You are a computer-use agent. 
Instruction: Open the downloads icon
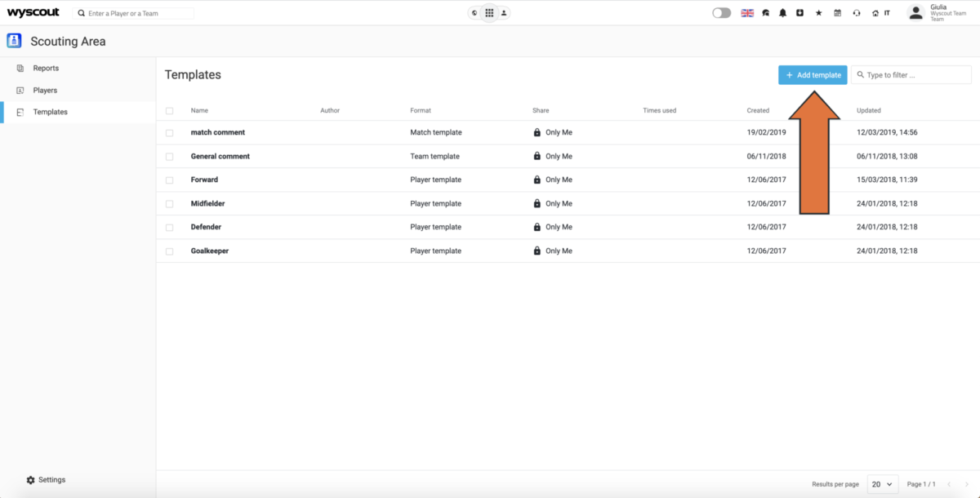click(x=800, y=13)
